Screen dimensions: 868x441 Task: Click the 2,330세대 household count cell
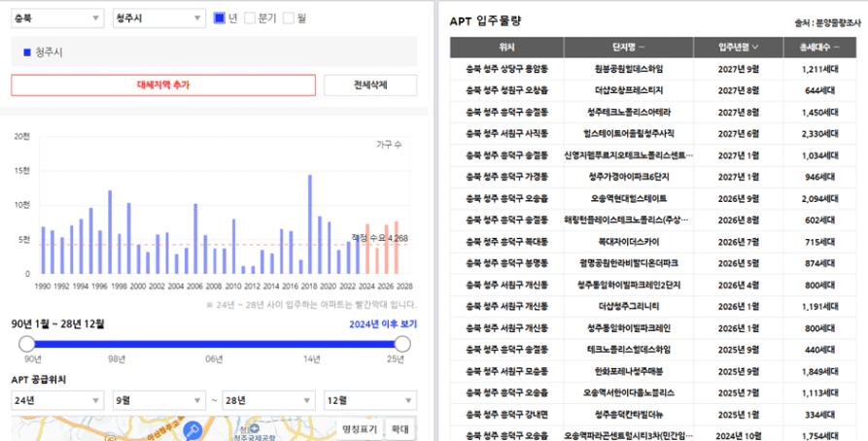click(x=819, y=133)
